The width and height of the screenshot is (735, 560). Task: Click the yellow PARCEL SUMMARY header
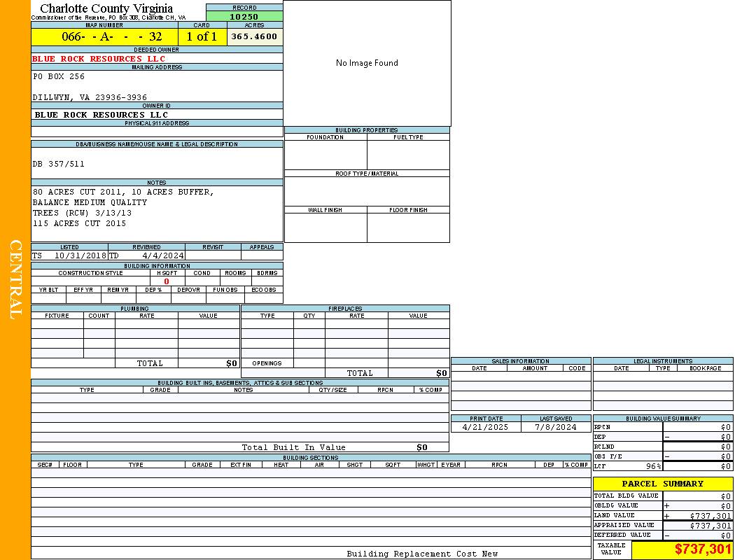(662, 484)
